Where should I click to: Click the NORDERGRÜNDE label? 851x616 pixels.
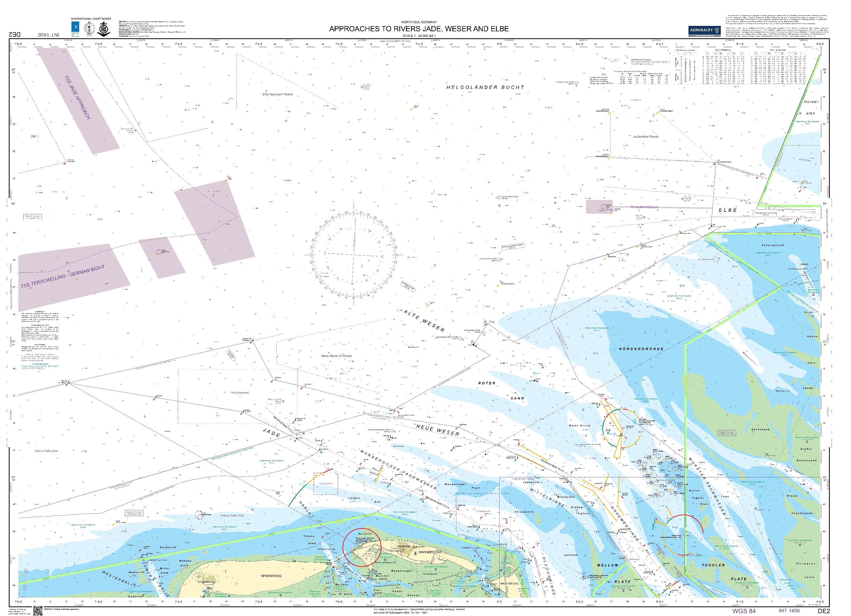(641, 349)
